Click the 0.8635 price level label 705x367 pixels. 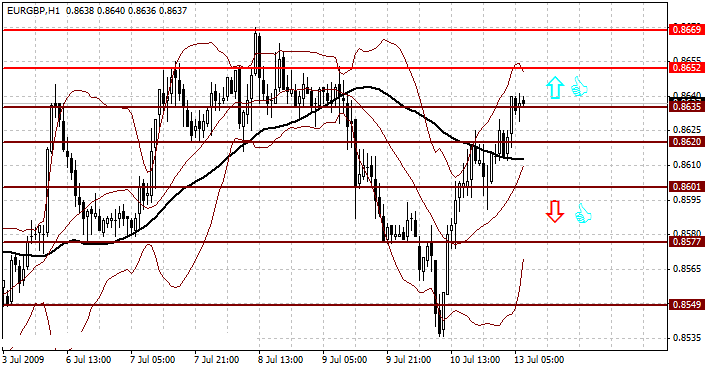pyautogui.click(x=686, y=107)
